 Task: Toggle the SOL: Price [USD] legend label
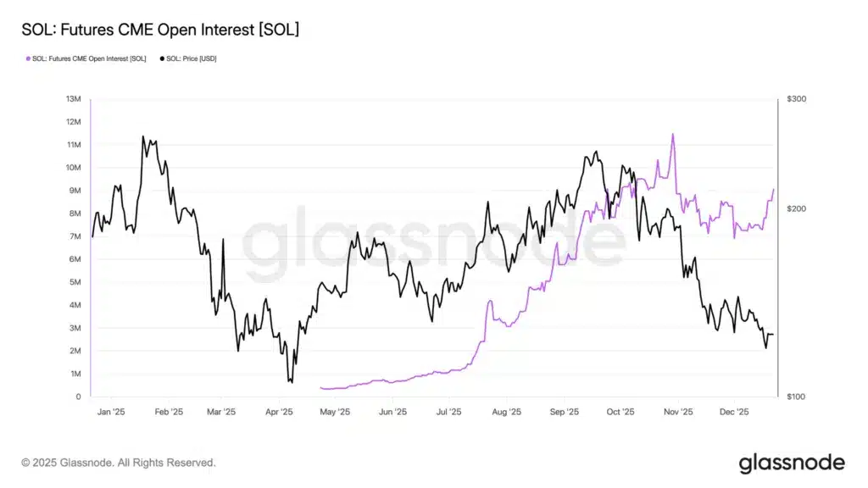click(192, 58)
